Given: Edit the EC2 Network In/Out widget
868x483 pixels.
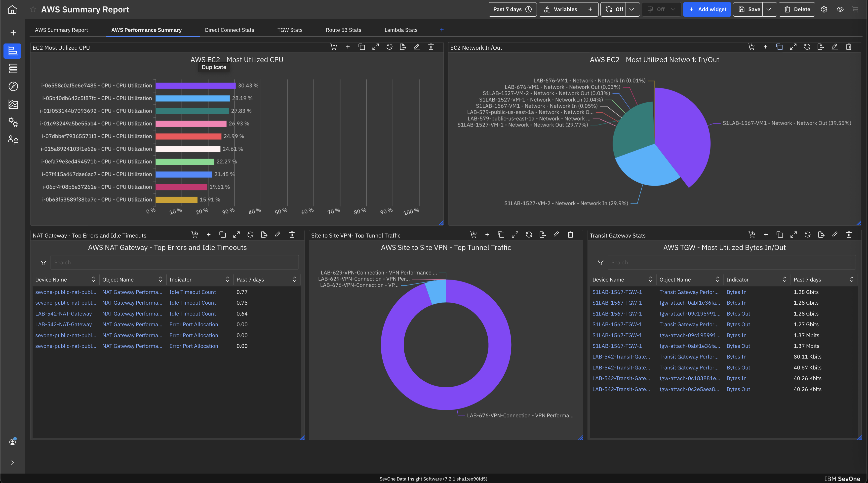Looking at the screenshot, I should (834, 47).
